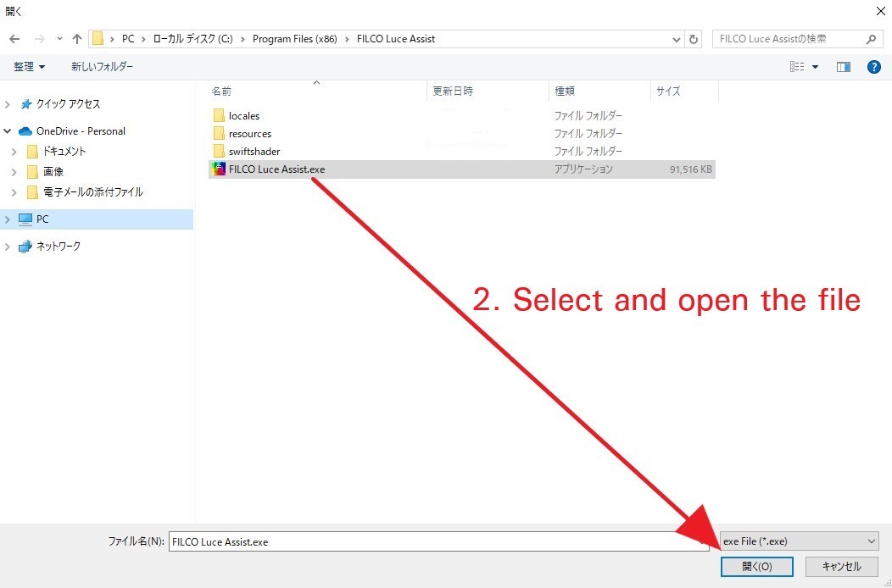Click the OneDrive cloud icon
This screenshot has width=892, height=588.
point(25,131)
